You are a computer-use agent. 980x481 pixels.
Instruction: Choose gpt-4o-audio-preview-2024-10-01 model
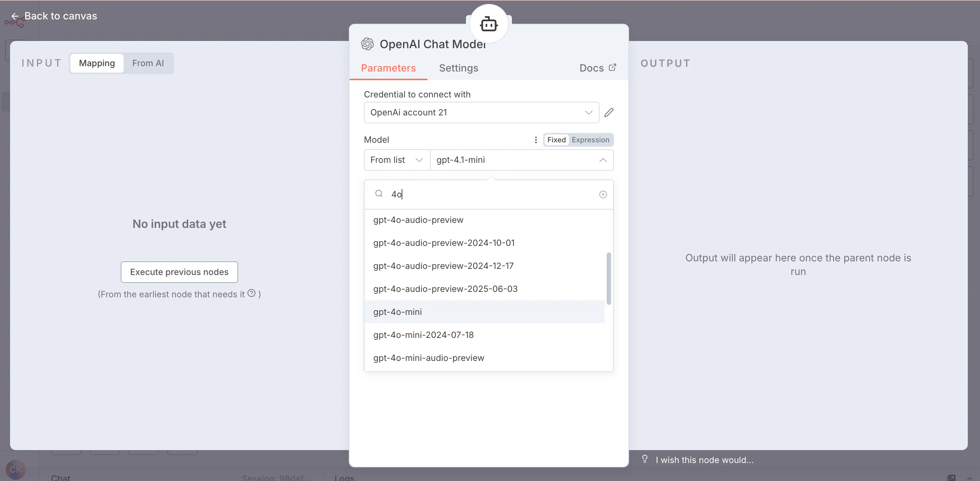pyautogui.click(x=484, y=243)
